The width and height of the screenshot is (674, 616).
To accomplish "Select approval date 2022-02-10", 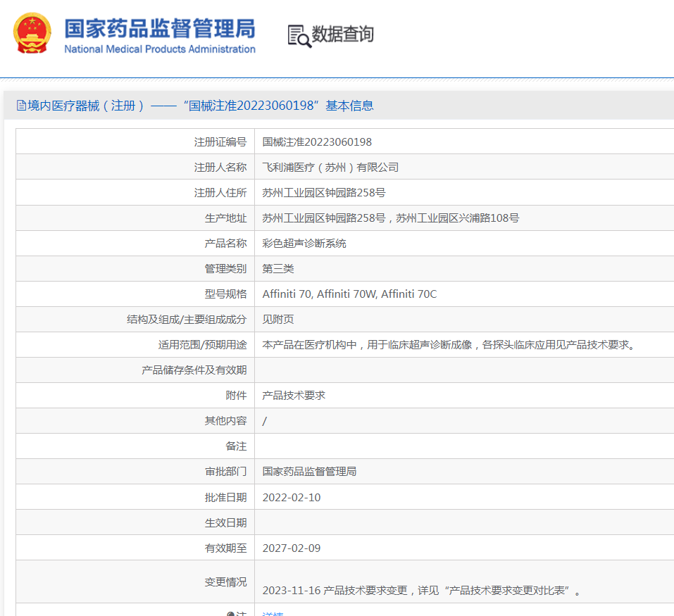I will coord(292,498).
